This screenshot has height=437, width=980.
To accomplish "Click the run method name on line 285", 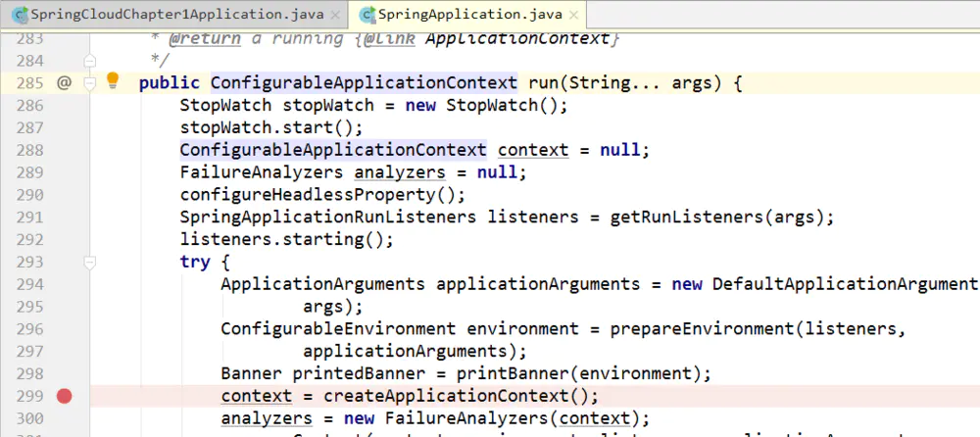I will click(544, 83).
